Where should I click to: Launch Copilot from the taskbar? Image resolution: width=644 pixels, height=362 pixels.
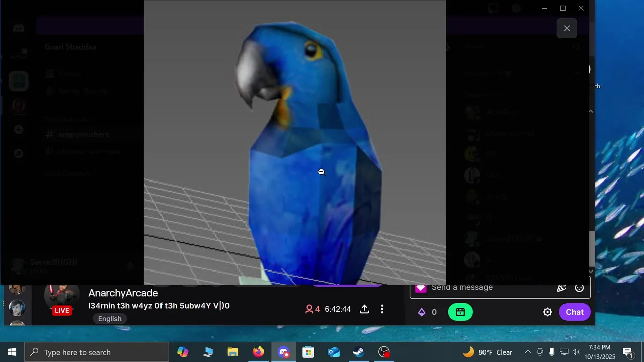click(183, 352)
